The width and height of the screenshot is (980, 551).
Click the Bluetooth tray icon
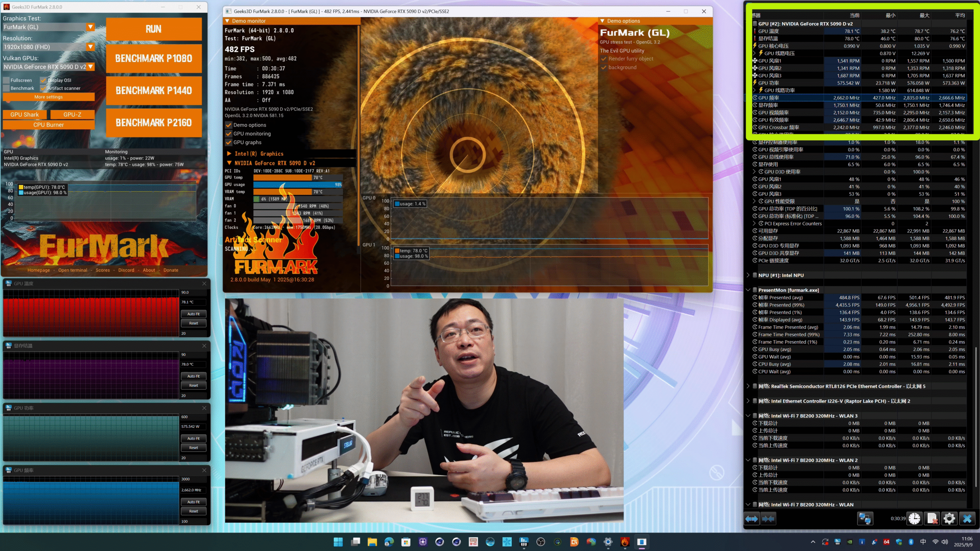(x=911, y=542)
